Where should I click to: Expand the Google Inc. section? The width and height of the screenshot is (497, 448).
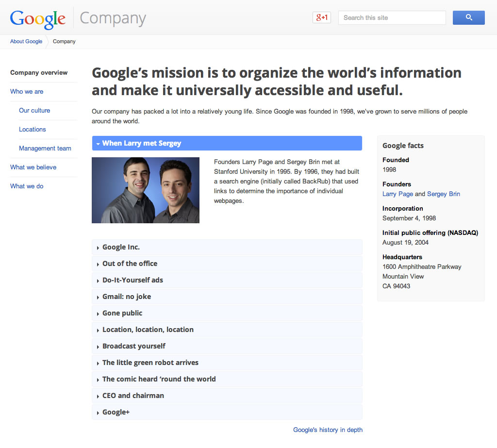point(227,247)
